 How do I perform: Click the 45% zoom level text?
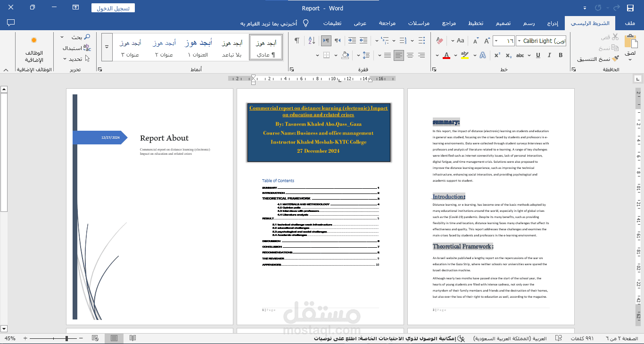(10, 338)
